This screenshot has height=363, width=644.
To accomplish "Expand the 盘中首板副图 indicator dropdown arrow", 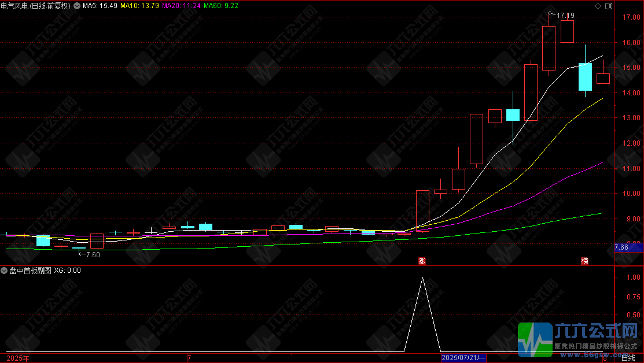I will 4,271.
